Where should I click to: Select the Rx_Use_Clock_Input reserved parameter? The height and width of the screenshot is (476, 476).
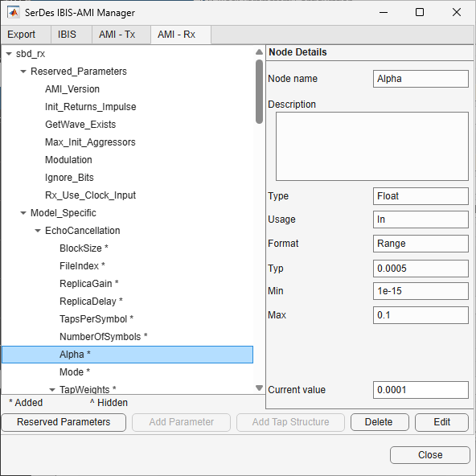91,195
